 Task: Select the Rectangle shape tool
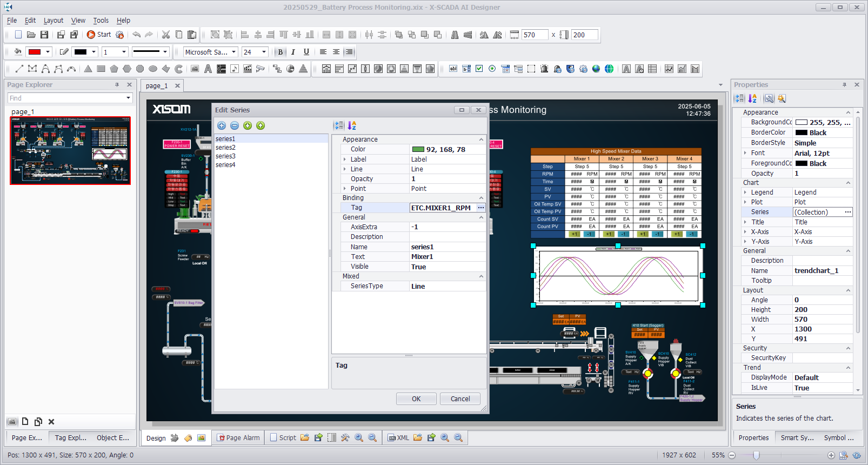(x=101, y=69)
